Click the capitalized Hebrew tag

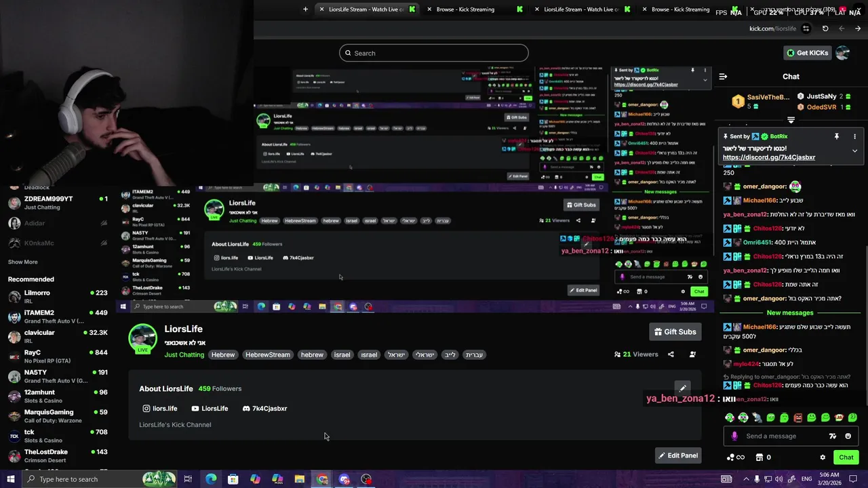[222, 354]
